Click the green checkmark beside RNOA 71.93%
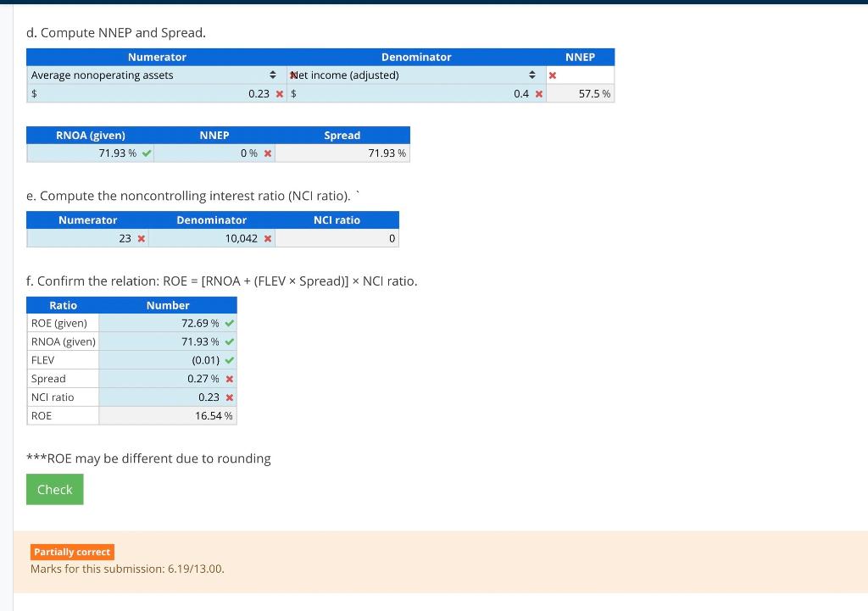 click(145, 153)
